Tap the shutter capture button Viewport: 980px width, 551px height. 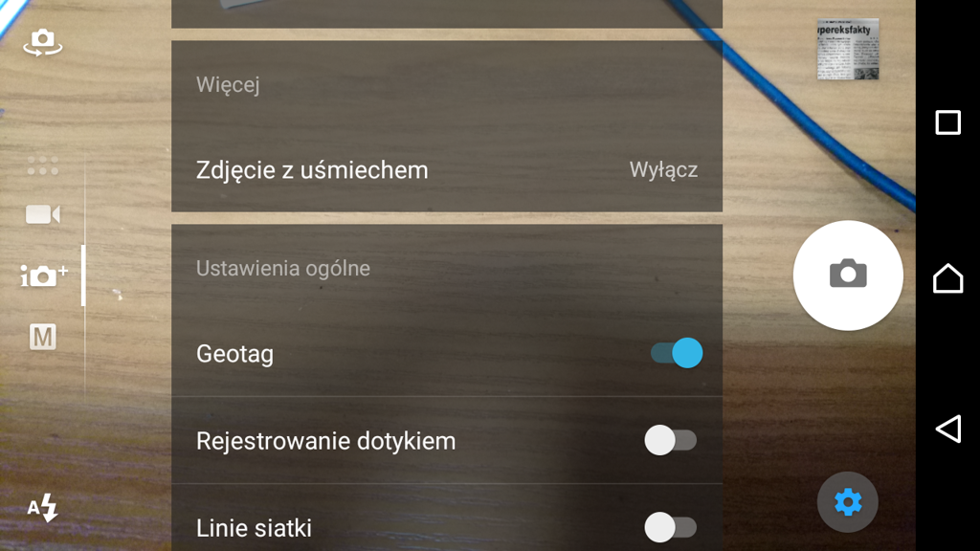[x=848, y=275]
